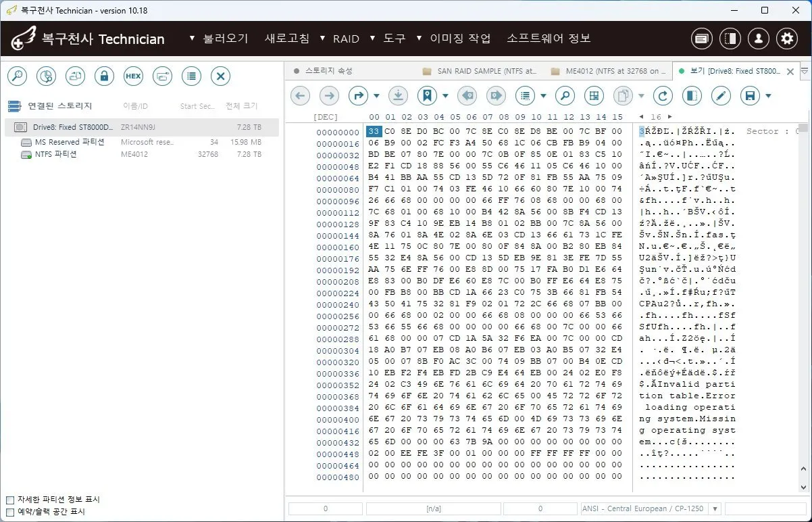The height and width of the screenshot is (522, 812).
Task: Expand the bookmark dropdown arrow
Action: coord(445,97)
